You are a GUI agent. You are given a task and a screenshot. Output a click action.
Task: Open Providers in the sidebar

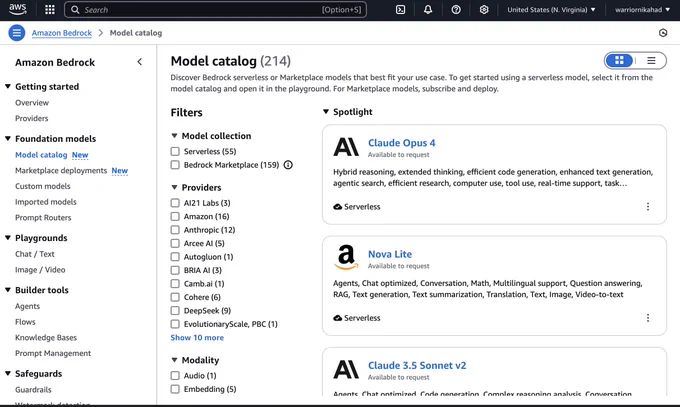point(32,118)
